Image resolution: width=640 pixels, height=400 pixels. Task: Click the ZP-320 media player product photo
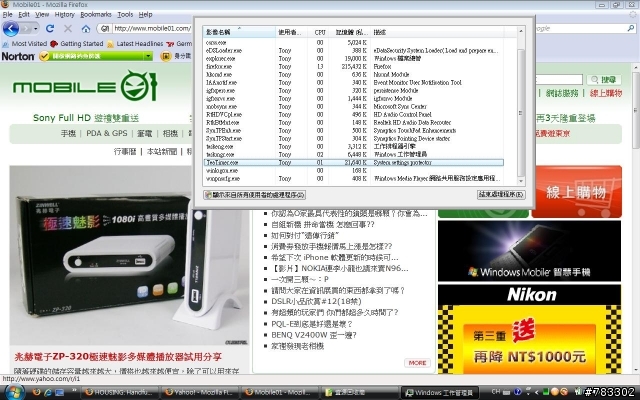[x=129, y=255]
